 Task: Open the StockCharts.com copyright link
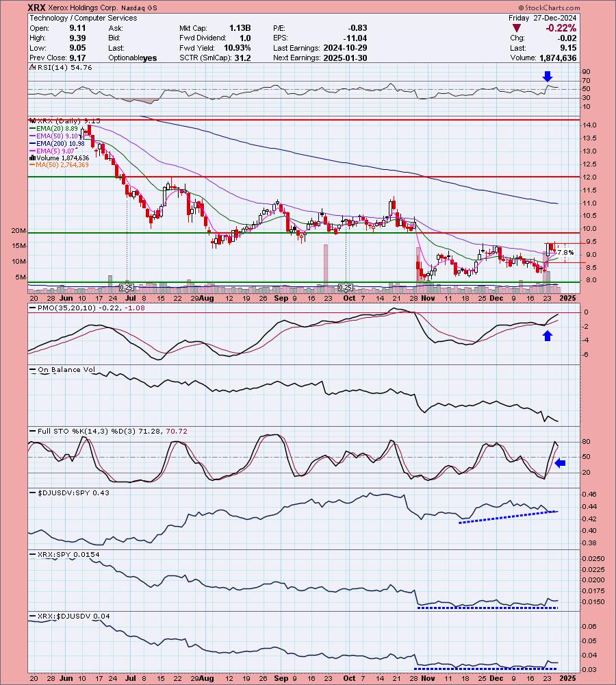point(549,8)
